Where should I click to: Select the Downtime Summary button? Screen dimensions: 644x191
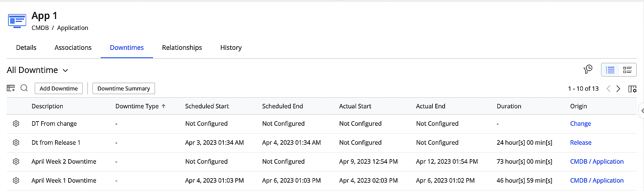click(123, 88)
